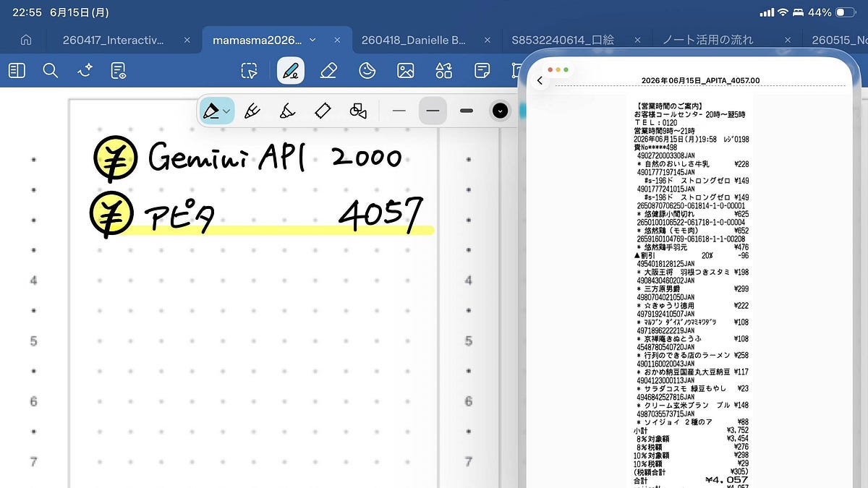Switch to the ノート活用の流れ tab
The width and height of the screenshot is (868, 488).
coord(707,40)
